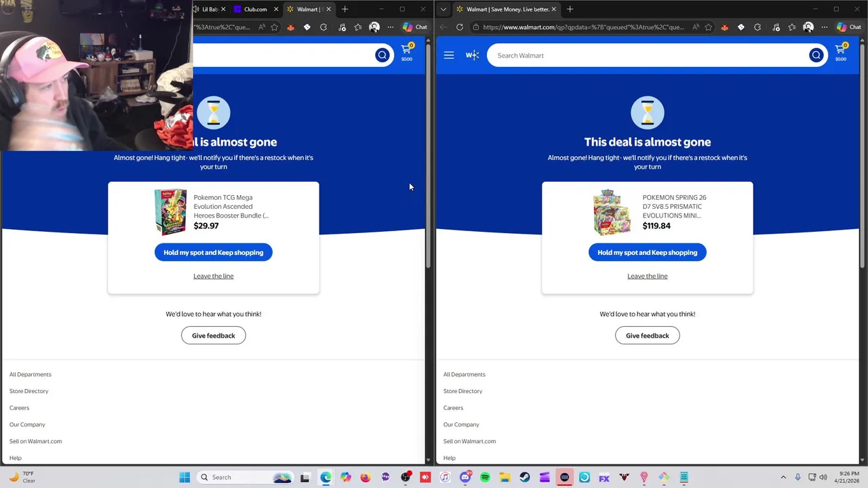Screen dimensions: 868x488
Task: Hold my spot for Prismatic Evolutions Mini
Action: click(648, 253)
